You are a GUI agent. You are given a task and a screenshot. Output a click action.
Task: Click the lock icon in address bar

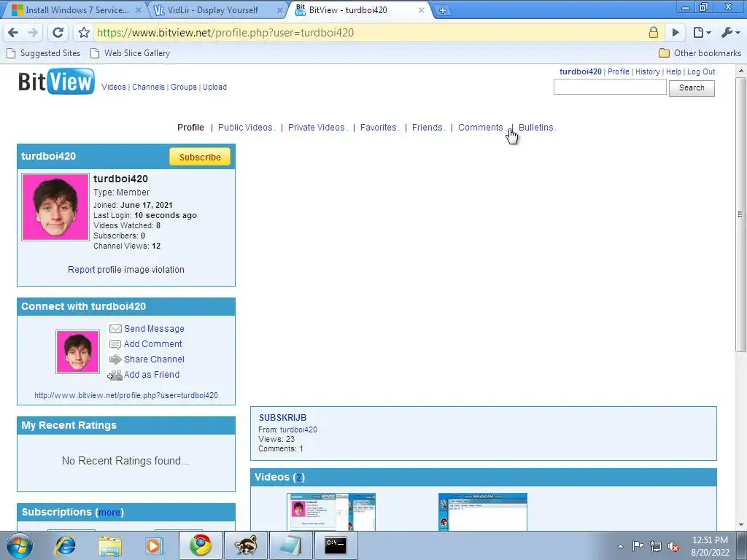(654, 32)
